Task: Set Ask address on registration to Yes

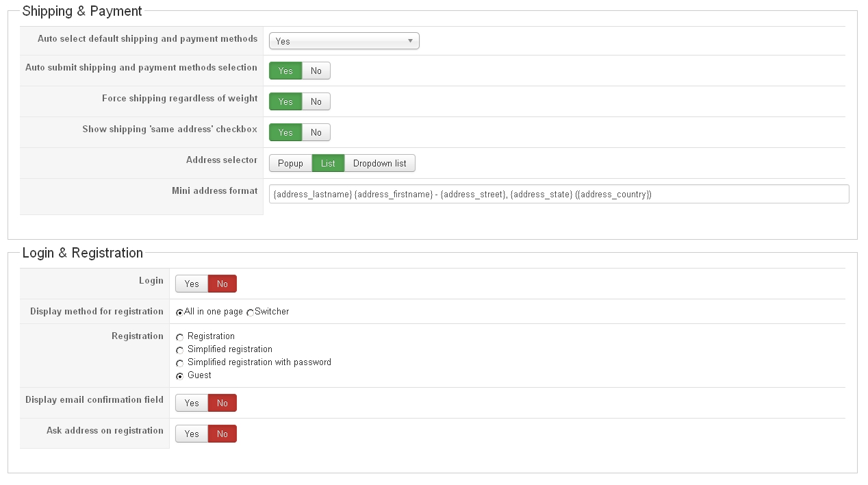Action: (192, 434)
